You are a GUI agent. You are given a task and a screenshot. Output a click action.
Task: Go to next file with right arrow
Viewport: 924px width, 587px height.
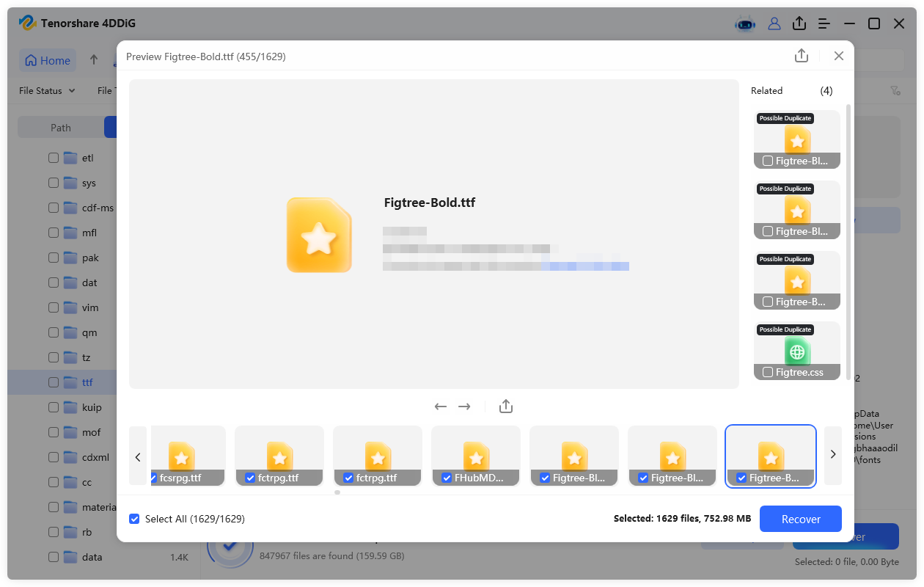click(464, 406)
